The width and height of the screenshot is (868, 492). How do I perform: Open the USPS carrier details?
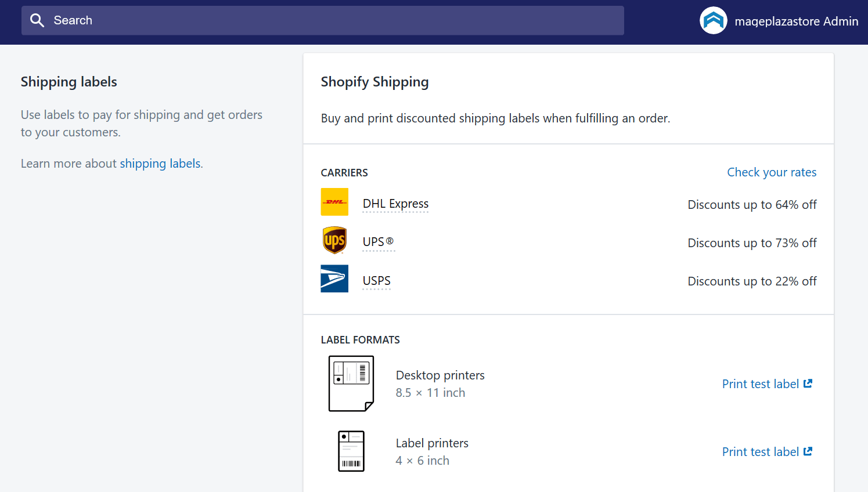[376, 280]
